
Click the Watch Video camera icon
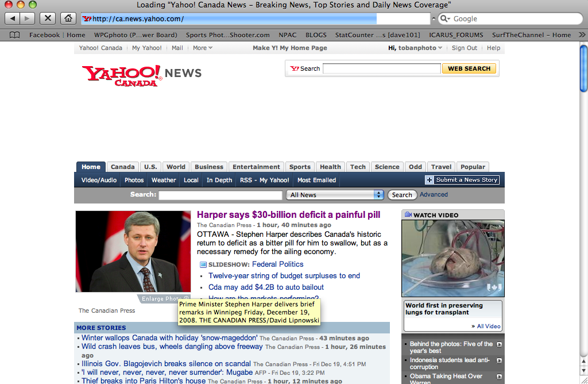pyautogui.click(x=408, y=215)
